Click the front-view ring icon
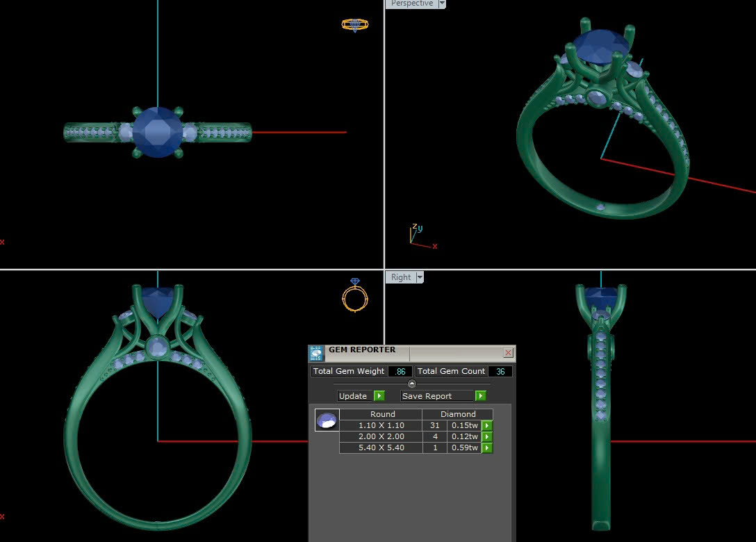Image resolution: width=756 pixels, height=542 pixels. (x=354, y=295)
